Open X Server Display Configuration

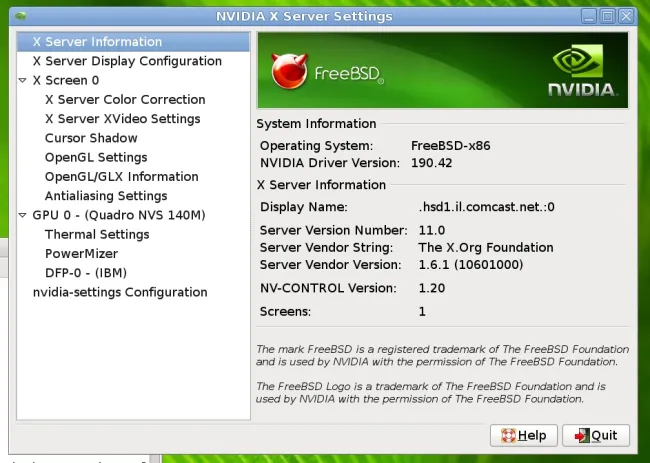(x=127, y=61)
